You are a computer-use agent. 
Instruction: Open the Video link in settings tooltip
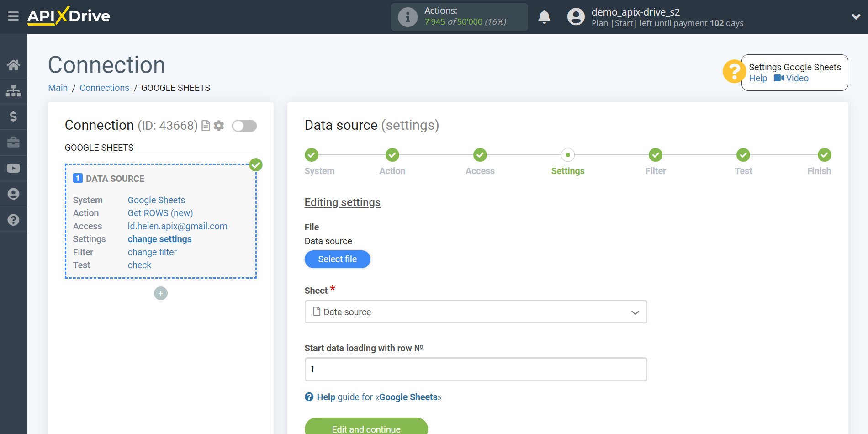pos(791,78)
